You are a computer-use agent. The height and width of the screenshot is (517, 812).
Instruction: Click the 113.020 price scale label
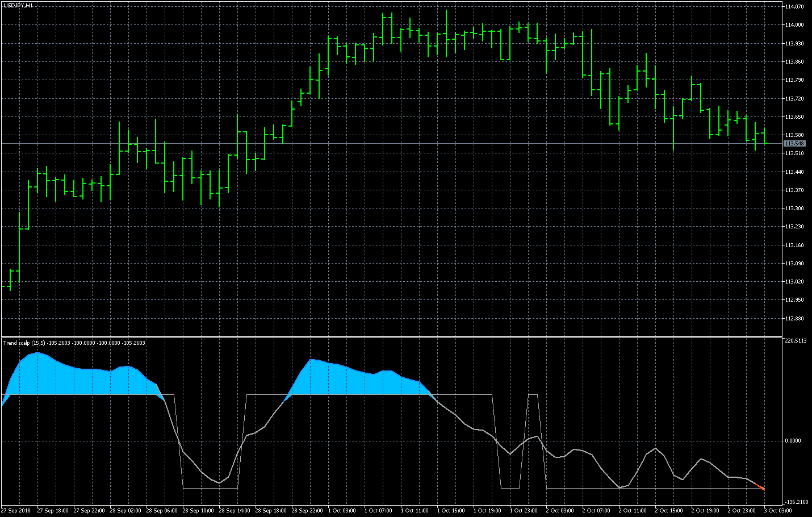click(x=794, y=282)
